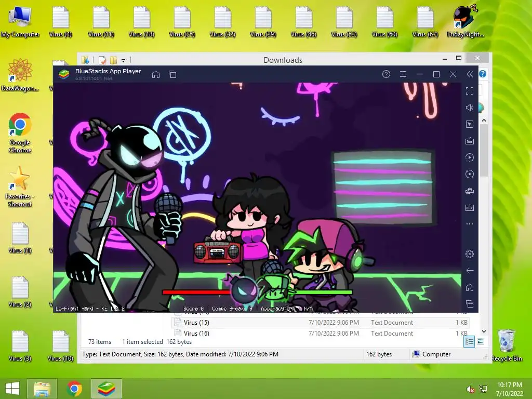Open My Computer desktop icon
532x399 pixels.
[20, 21]
